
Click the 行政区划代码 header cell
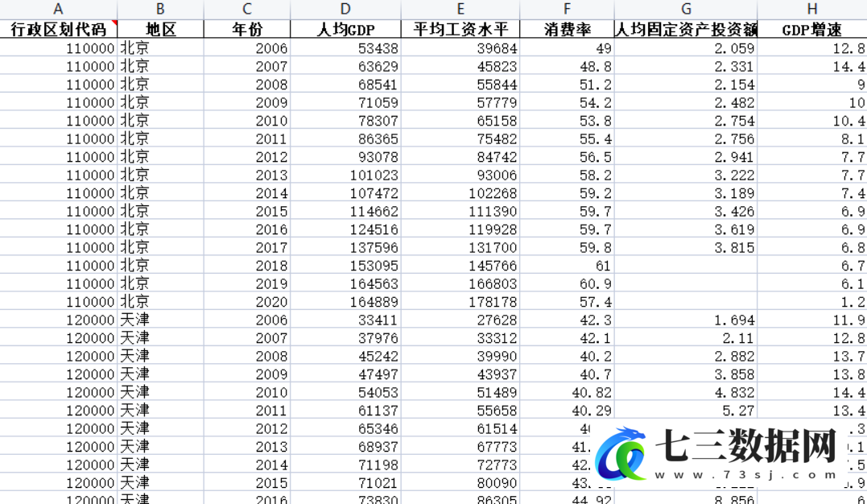point(58,29)
